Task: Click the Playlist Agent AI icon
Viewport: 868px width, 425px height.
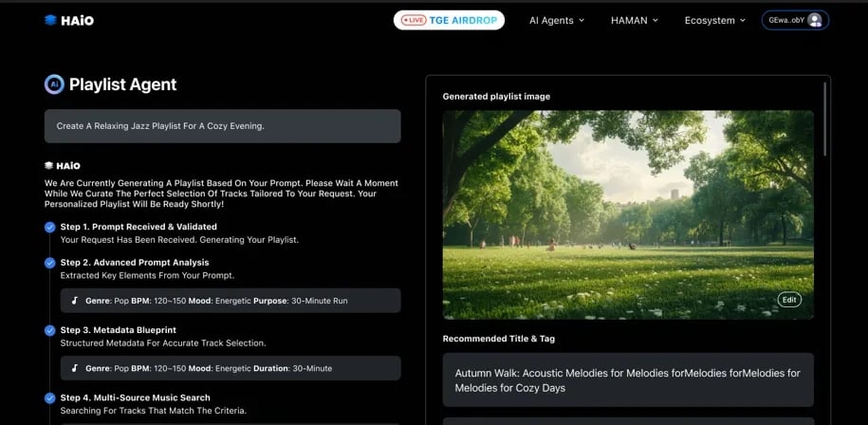Action: click(x=54, y=84)
